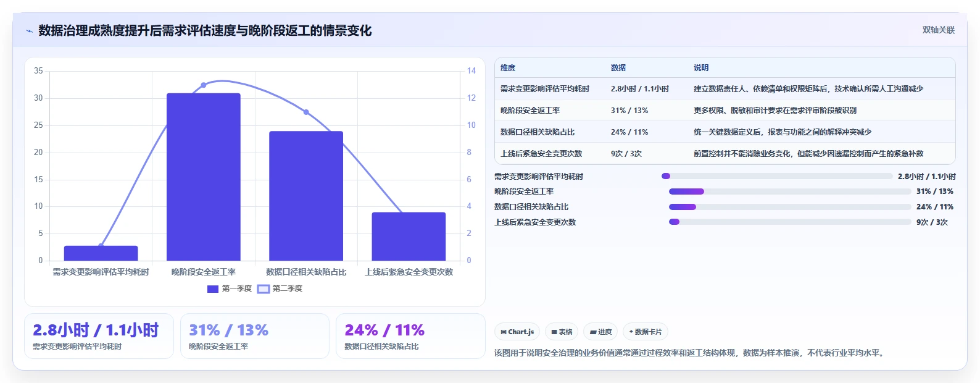
Task: Click the 上线后紧急安全变更次数 bar in chart
Action: tap(409, 237)
